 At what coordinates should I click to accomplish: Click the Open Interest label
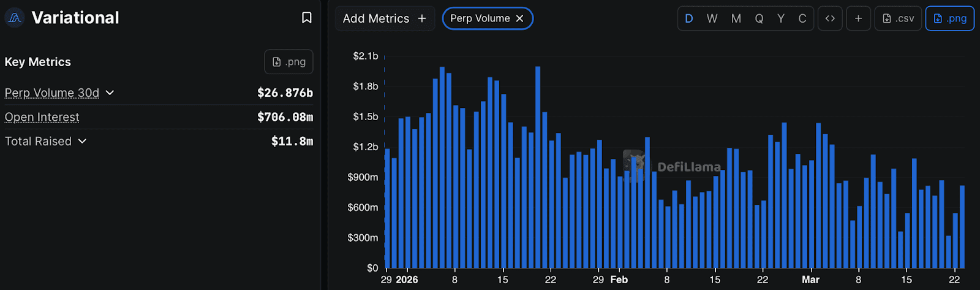click(x=42, y=117)
